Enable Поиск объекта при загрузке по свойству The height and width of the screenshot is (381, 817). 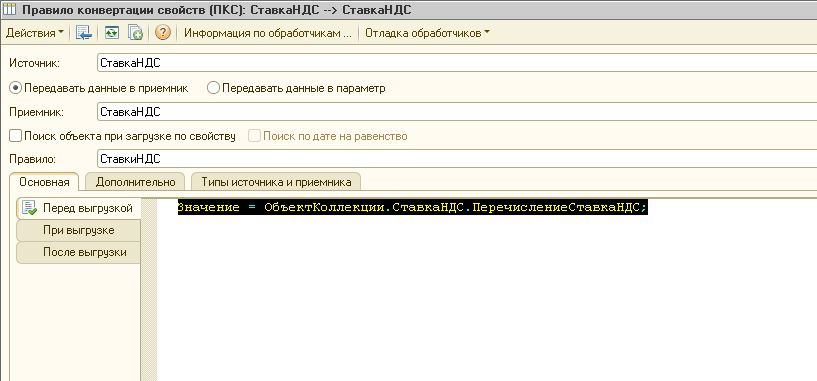pyautogui.click(x=123, y=136)
